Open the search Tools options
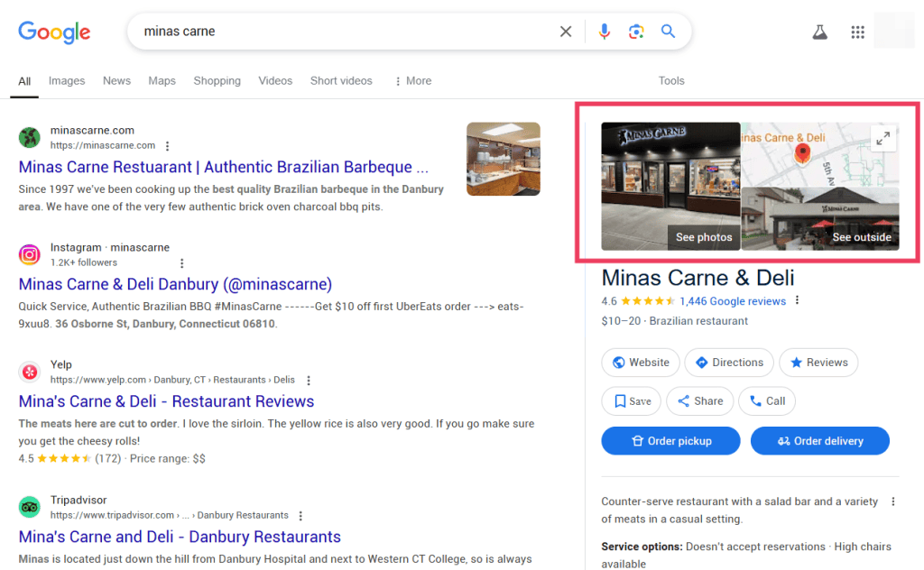Image resolution: width=924 pixels, height=570 pixels. [671, 80]
